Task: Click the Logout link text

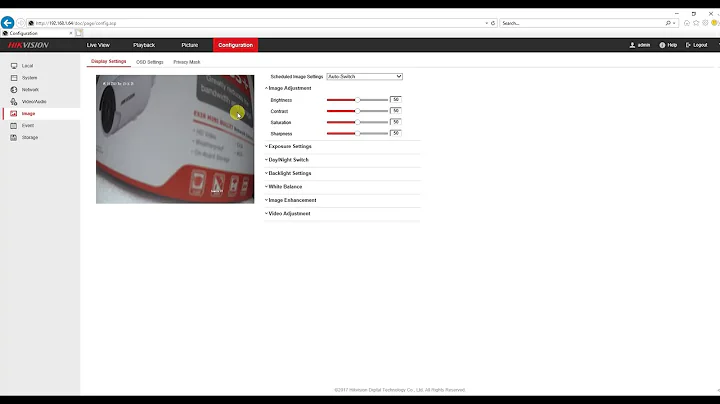Action: point(700,45)
